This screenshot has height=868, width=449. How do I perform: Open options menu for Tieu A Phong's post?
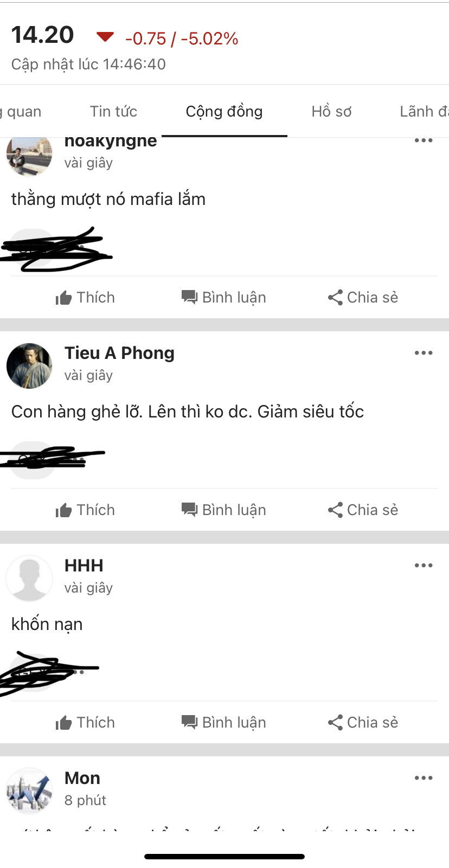(x=424, y=353)
